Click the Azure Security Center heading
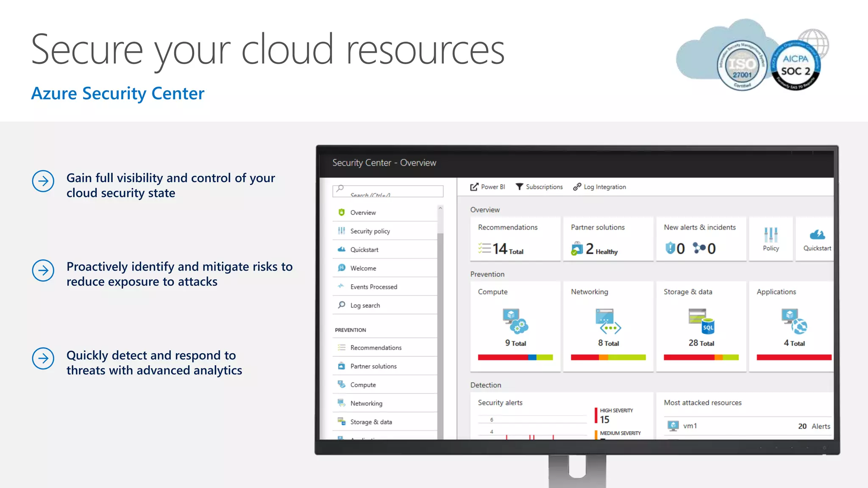 tap(118, 93)
